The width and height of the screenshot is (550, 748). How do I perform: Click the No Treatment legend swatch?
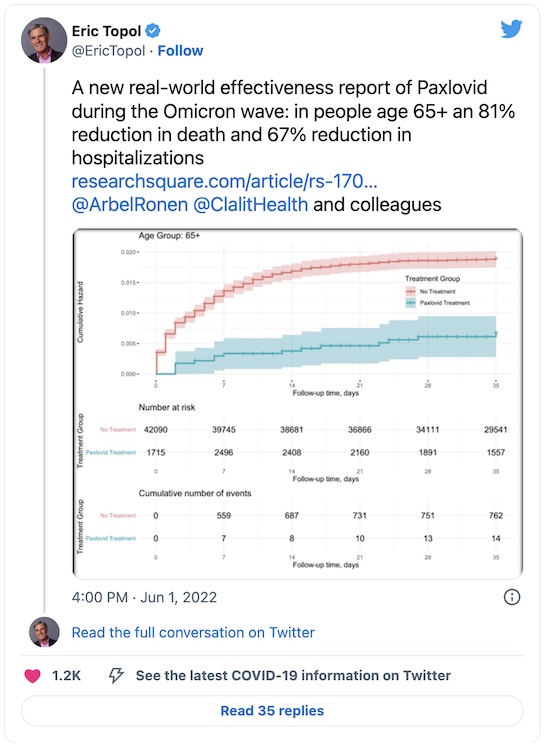coord(411,291)
